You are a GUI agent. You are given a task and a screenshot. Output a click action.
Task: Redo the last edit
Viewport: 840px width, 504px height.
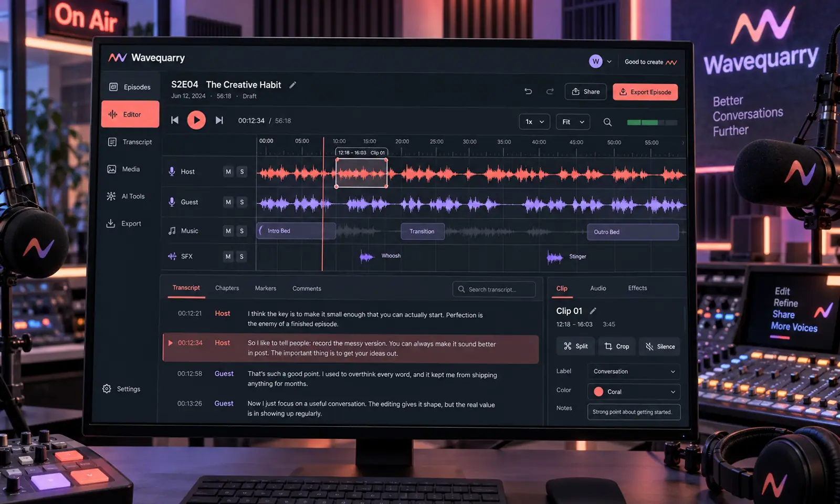click(550, 91)
